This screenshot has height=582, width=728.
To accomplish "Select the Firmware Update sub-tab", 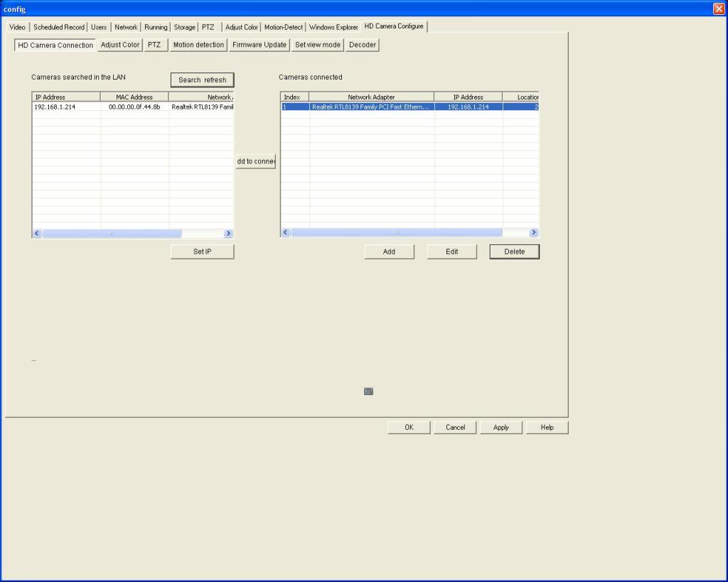I will [259, 45].
